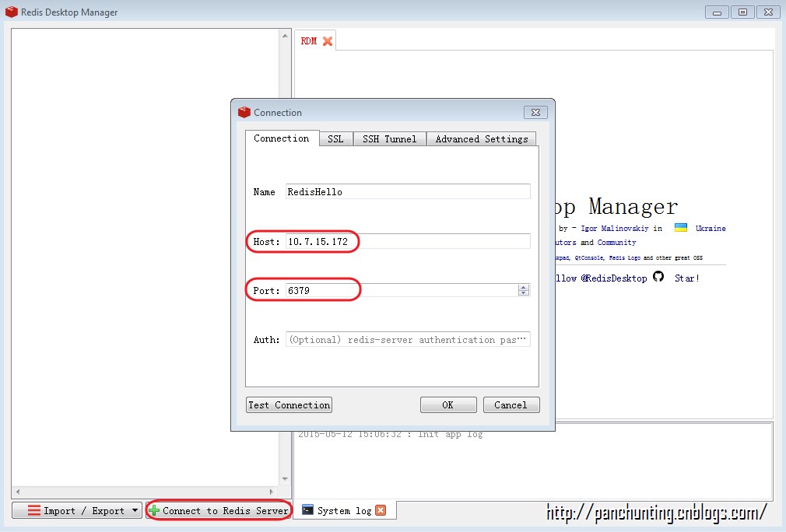
Task: Open the Ukraine link
Action: 711,229
